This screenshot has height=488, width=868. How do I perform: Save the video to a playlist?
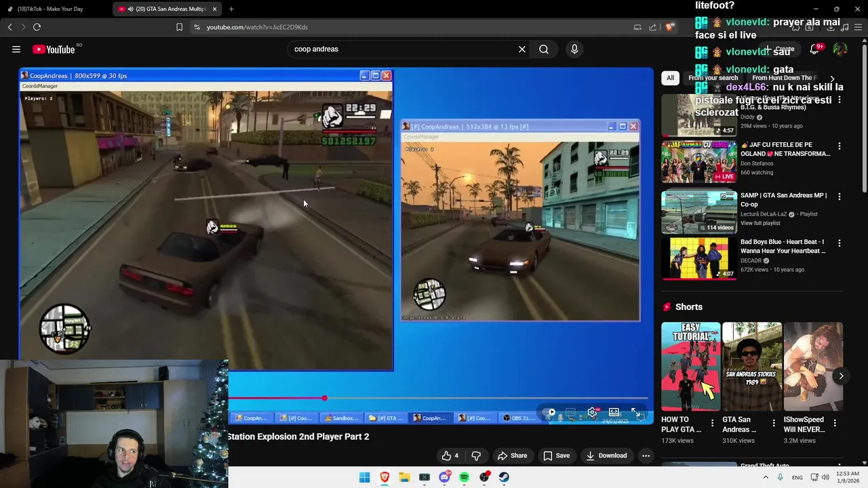(x=556, y=455)
